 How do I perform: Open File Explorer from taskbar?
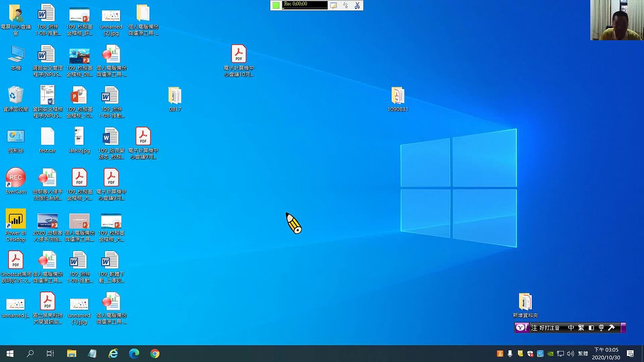71,353
